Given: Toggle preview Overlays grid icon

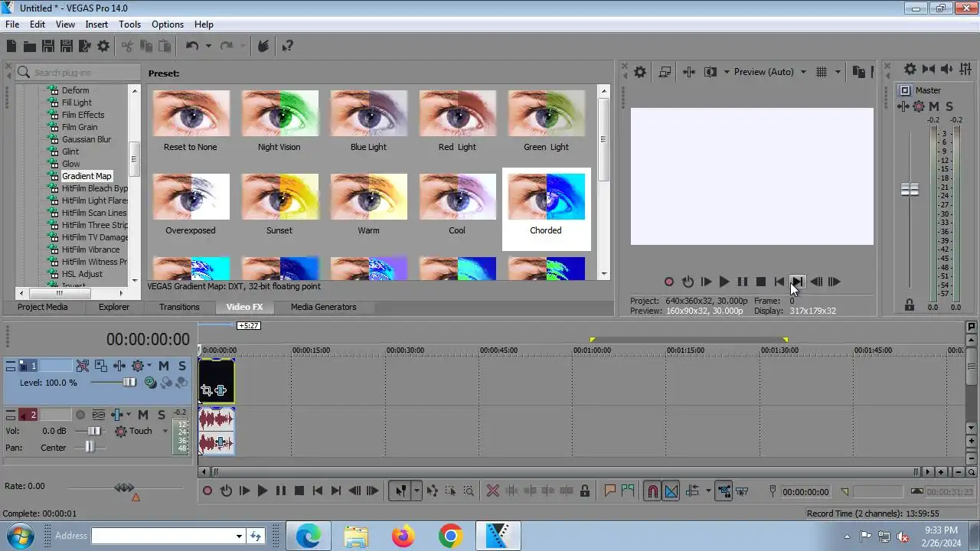Looking at the screenshot, I should [822, 72].
